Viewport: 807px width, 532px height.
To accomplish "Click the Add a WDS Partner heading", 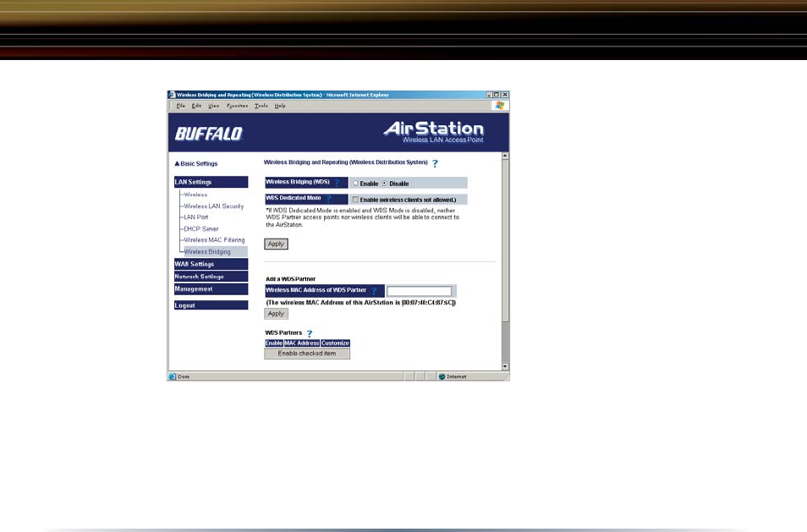I will coord(291,279).
